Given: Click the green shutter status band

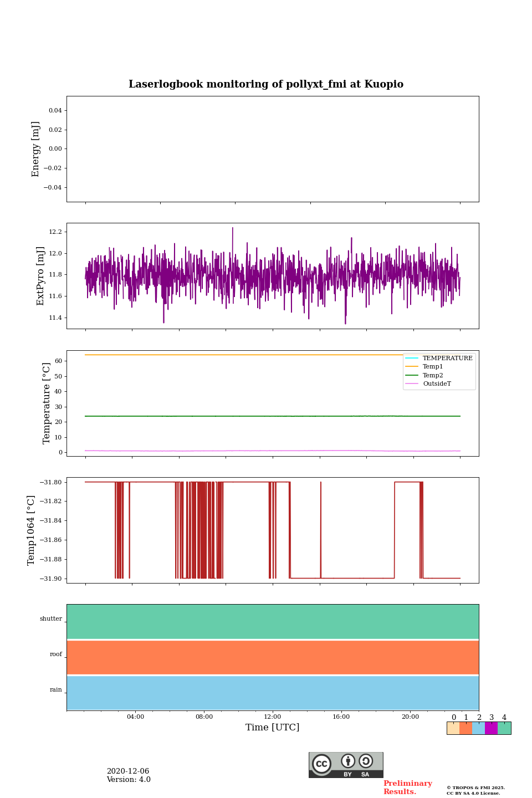Looking at the screenshot, I should (x=273, y=621).
